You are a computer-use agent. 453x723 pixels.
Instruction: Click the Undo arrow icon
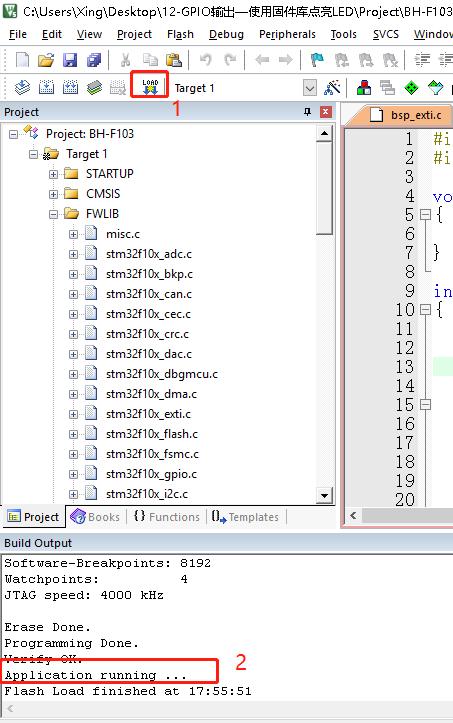pyautogui.click(x=206, y=59)
